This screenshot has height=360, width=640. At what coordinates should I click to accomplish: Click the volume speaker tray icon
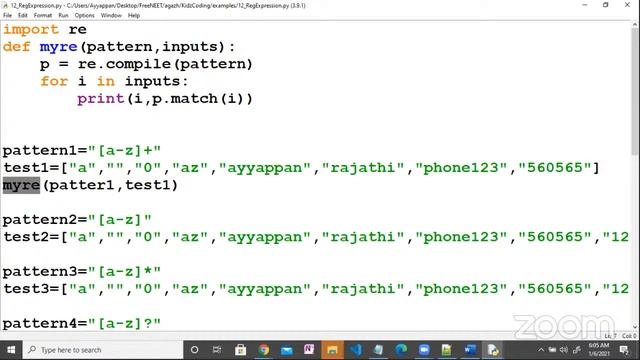pyautogui.click(x=564, y=350)
